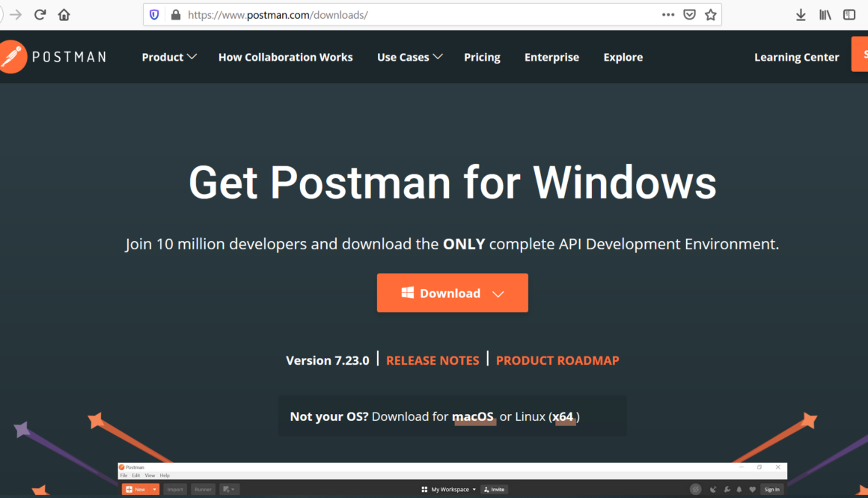Click the Postman logo
The image size is (868, 498).
53,56
